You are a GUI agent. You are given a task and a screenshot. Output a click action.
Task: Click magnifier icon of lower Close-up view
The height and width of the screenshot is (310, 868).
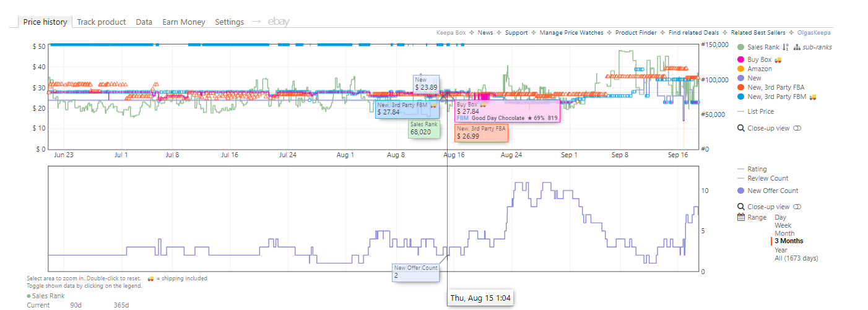[x=741, y=207]
